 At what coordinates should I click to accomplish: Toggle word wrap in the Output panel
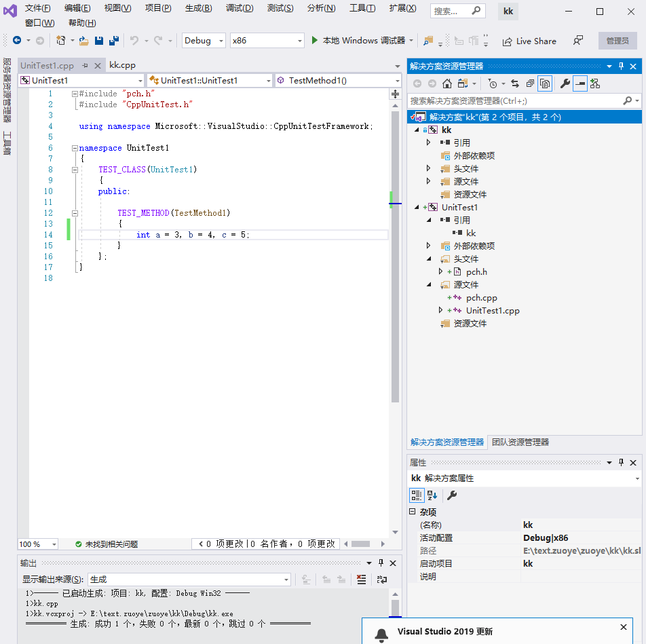(x=382, y=580)
